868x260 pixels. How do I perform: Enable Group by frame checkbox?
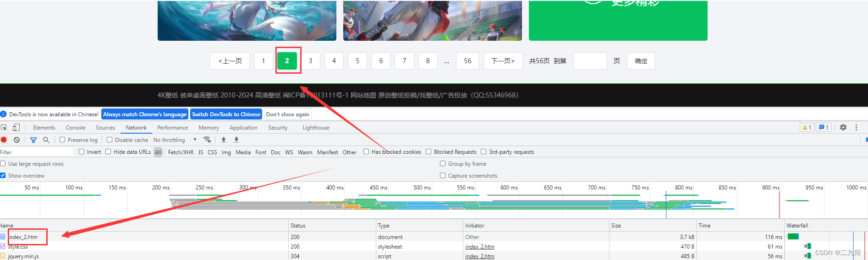443,163
